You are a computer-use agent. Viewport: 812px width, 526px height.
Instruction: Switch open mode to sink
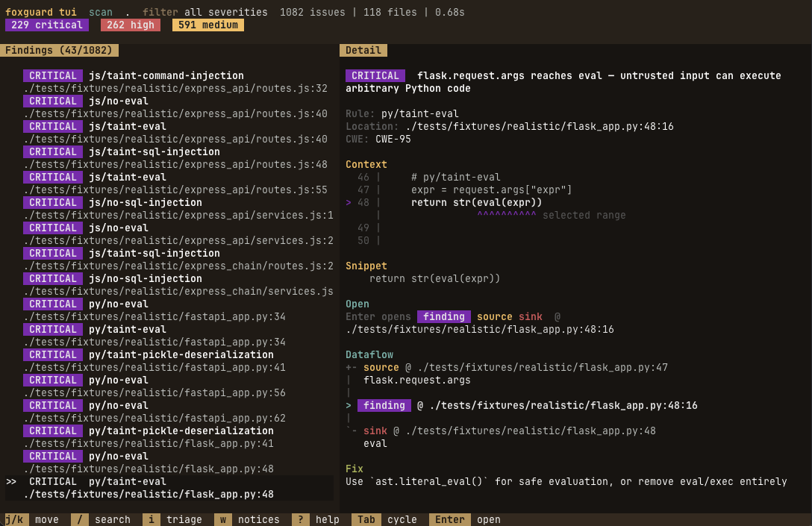(531, 316)
